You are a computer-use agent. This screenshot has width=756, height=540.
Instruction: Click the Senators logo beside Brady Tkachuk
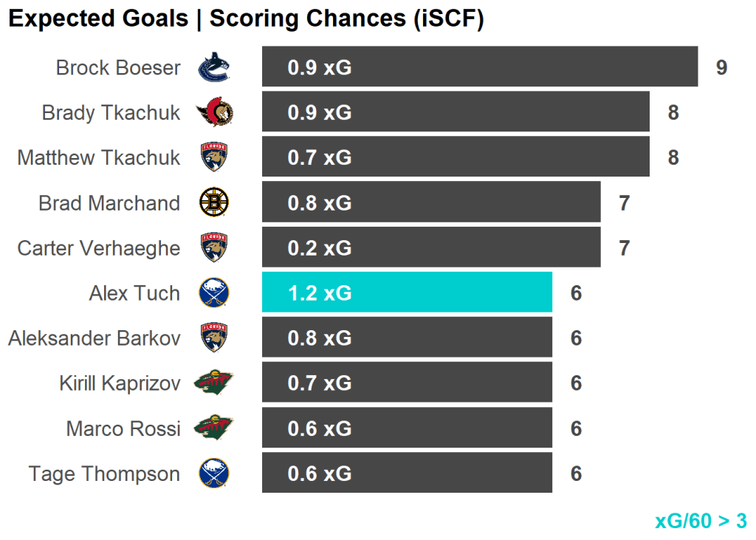tap(214, 112)
